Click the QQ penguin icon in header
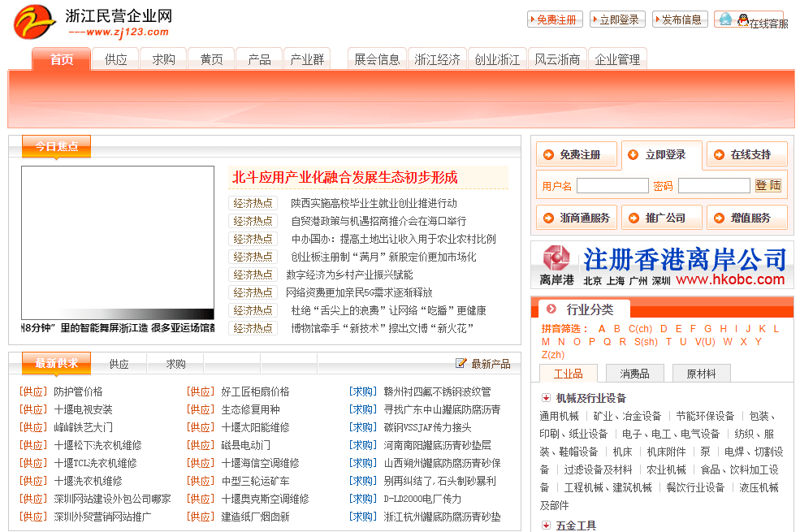The width and height of the screenshot is (800, 532). point(742,19)
